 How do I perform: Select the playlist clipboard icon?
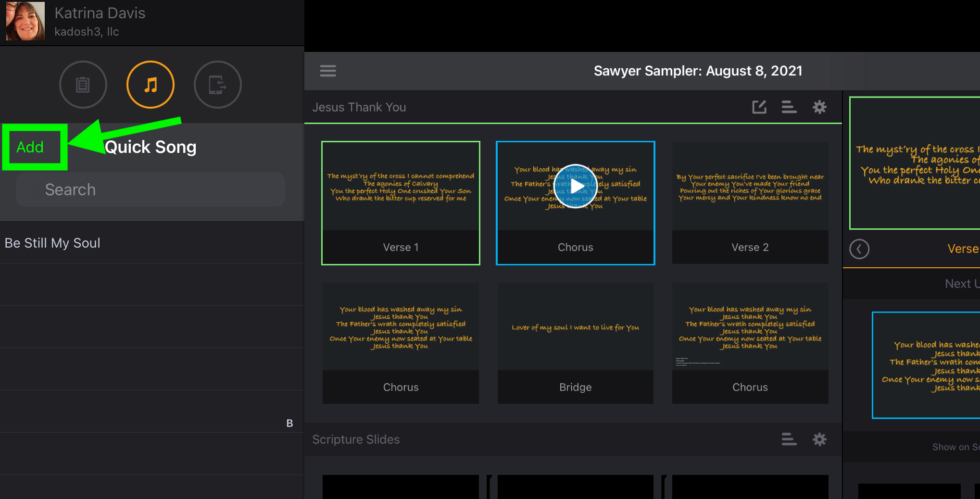pos(83,85)
